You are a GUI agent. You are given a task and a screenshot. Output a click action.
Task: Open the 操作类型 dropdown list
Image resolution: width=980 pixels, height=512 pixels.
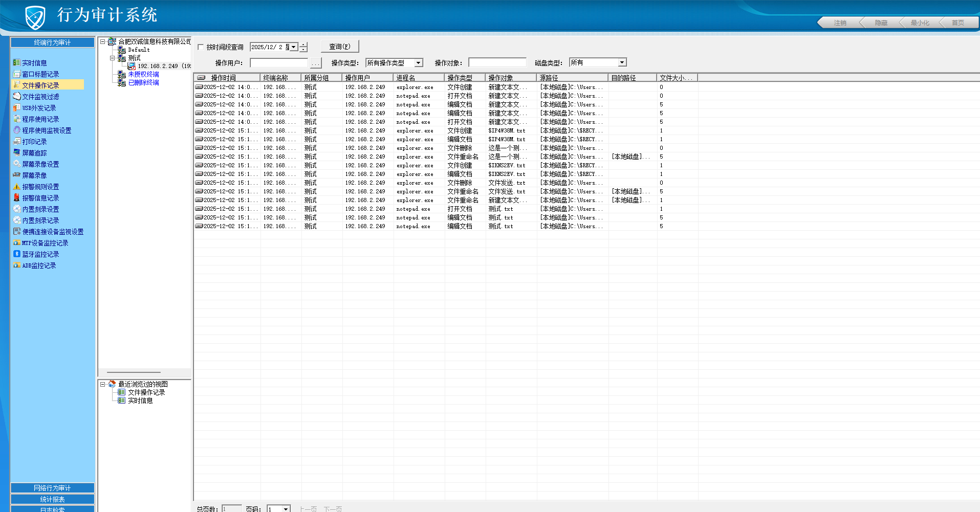point(418,63)
